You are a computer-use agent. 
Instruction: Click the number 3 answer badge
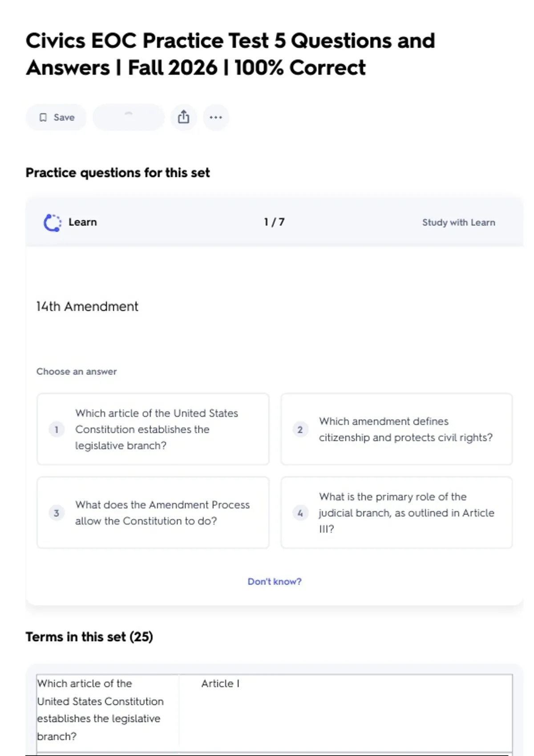point(57,513)
